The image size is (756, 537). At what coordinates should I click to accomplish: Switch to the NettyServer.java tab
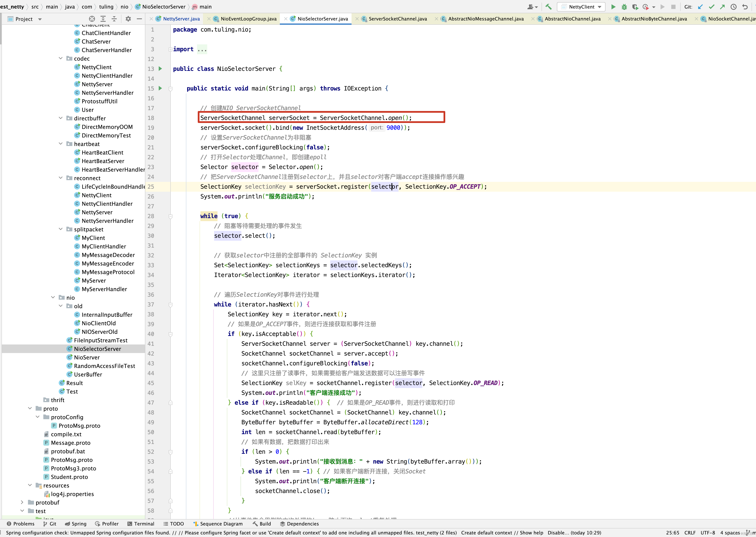[181, 19]
